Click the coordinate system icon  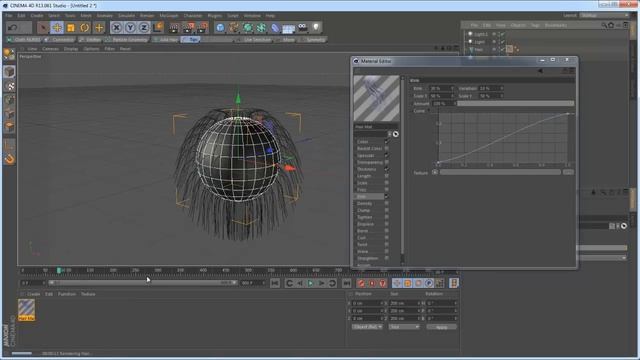[158, 28]
